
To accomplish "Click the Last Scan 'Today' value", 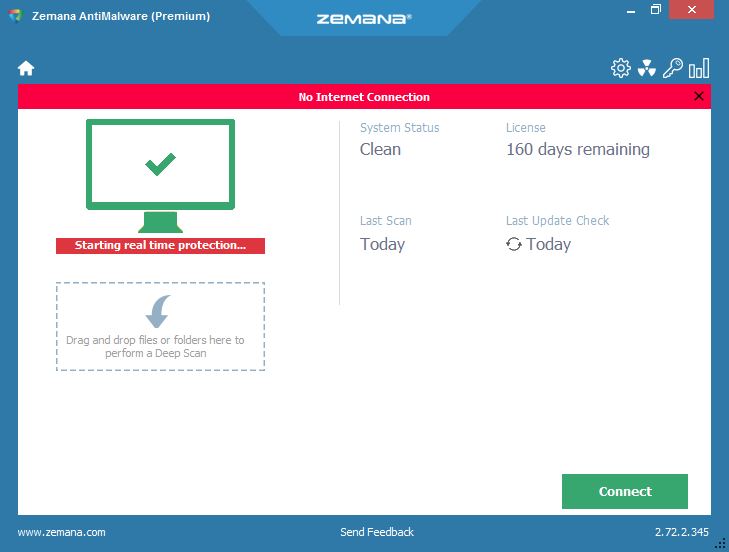I will click(x=382, y=244).
